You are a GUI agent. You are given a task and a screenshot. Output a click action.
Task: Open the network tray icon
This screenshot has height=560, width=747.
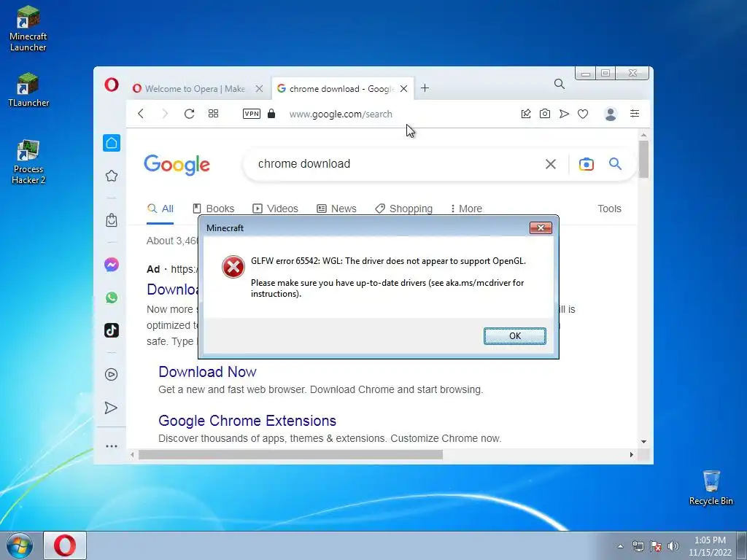click(638, 546)
